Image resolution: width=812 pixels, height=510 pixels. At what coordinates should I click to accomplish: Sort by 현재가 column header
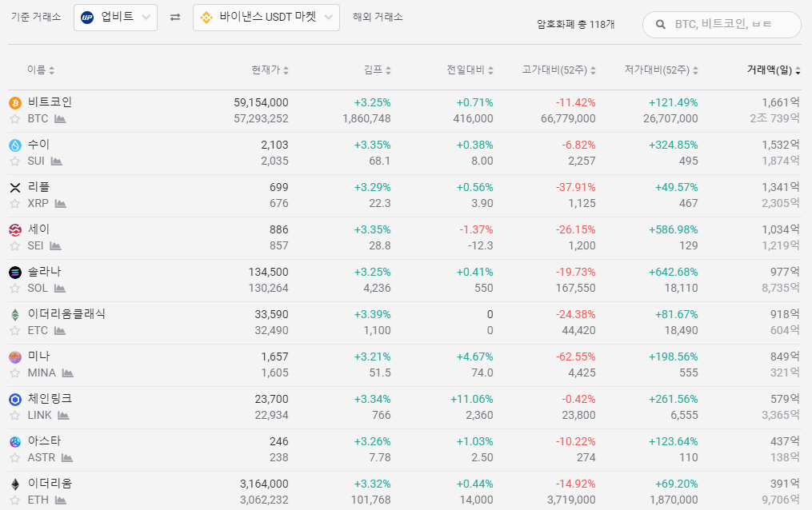click(270, 70)
